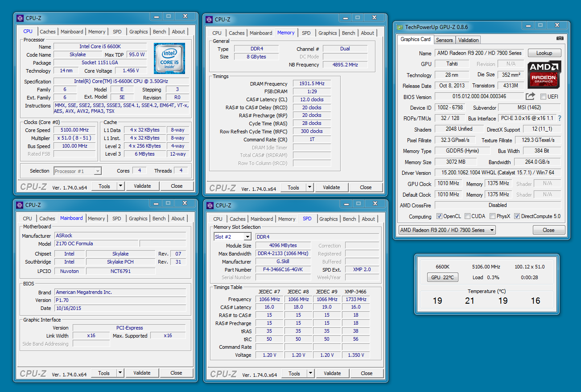Click the Multiplier value x 51.0 (8 - 51)
The width and height of the screenshot is (581, 392).
pos(75,138)
